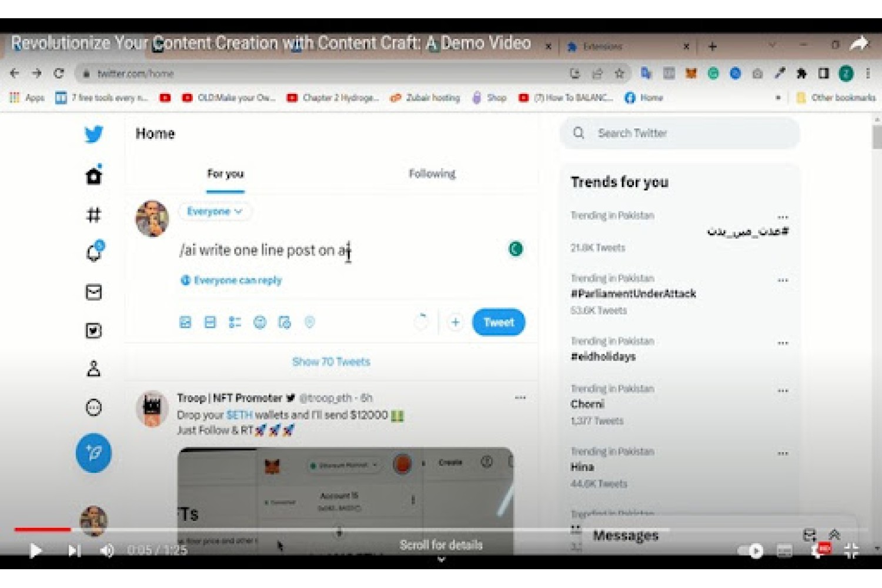
Task: Open a new browser tab
Action: pyautogui.click(x=712, y=46)
